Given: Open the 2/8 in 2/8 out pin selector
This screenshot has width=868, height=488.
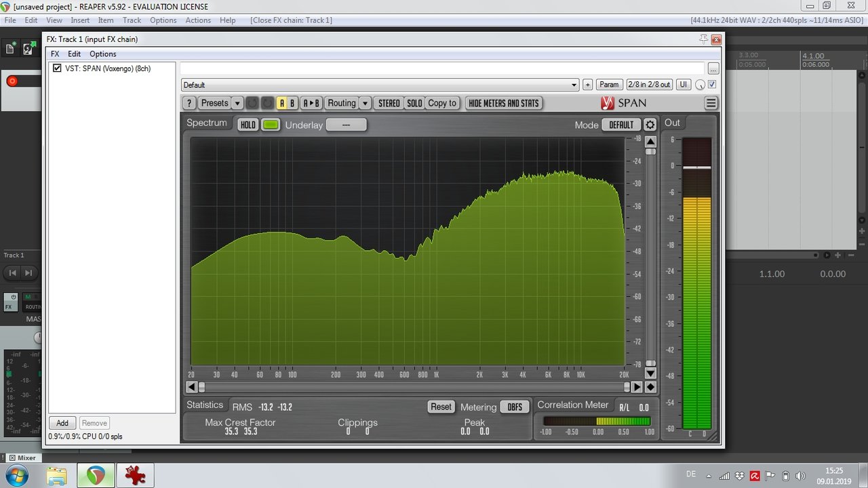Looking at the screenshot, I should 649,85.
